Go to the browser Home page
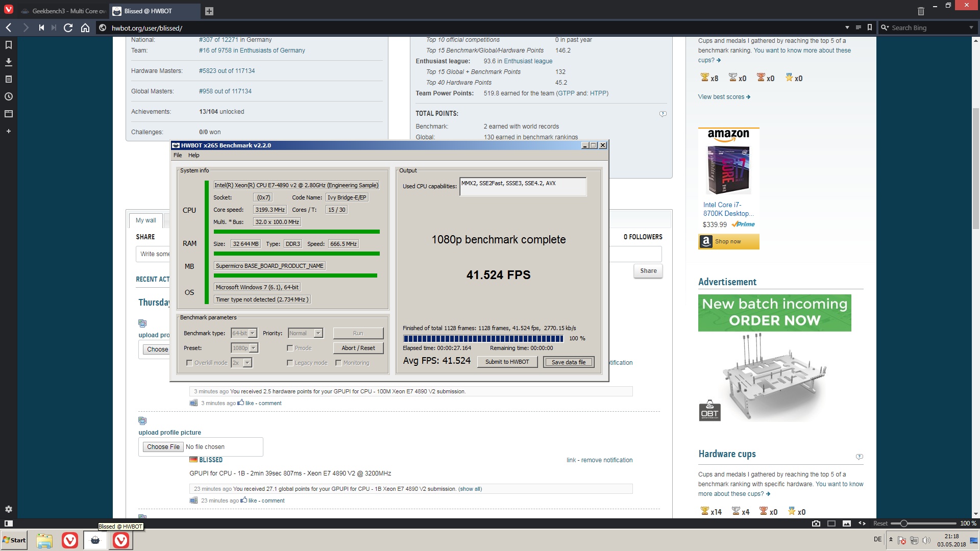 point(85,28)
